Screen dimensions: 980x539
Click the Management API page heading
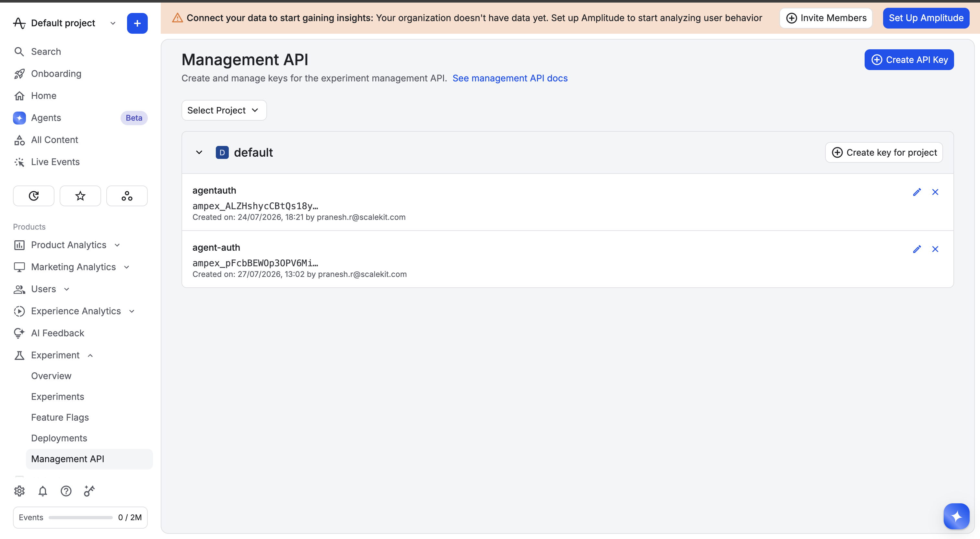[245, 60]
